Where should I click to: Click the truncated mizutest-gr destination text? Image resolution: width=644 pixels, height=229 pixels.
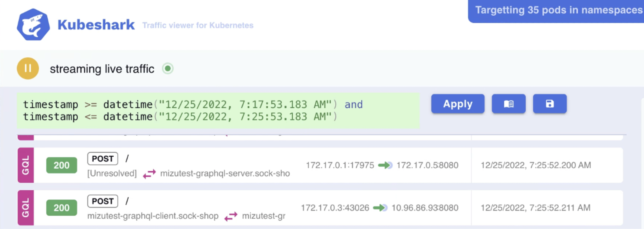[x=264, y=216]
